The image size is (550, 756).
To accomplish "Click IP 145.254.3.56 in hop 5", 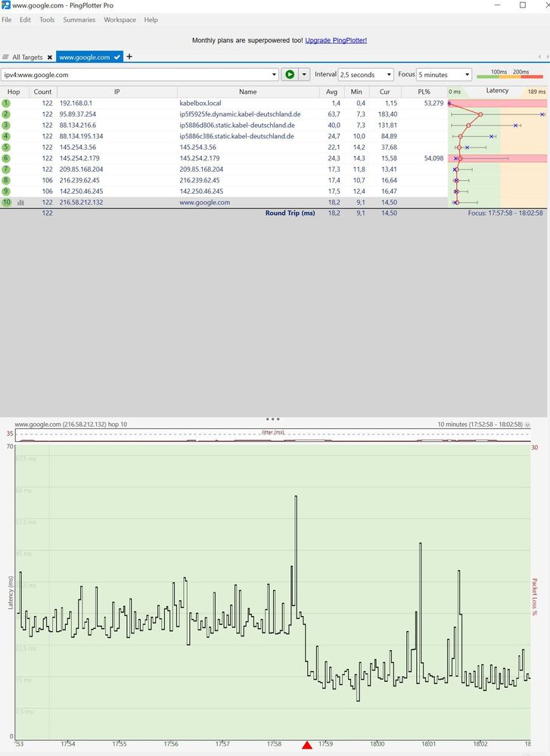I will coord(78,147).
